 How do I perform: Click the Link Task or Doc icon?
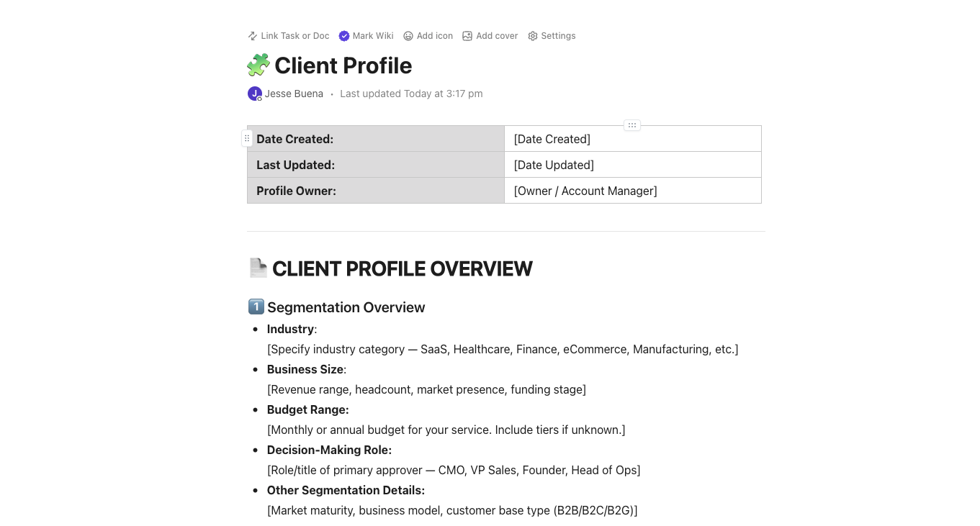pos(252,36)
